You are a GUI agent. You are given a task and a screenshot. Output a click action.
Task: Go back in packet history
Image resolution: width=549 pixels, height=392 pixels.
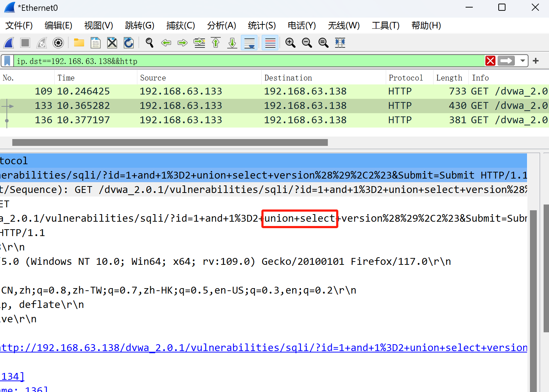click(166, 43)
